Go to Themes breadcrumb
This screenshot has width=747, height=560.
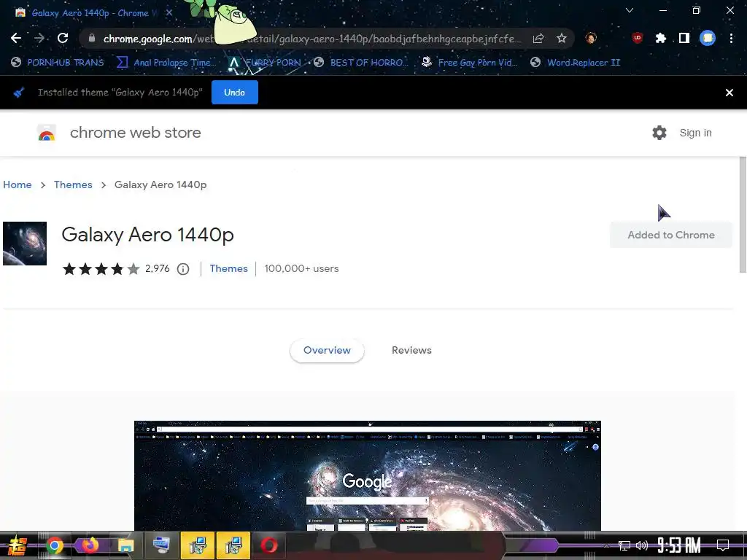tap(73, 184)
